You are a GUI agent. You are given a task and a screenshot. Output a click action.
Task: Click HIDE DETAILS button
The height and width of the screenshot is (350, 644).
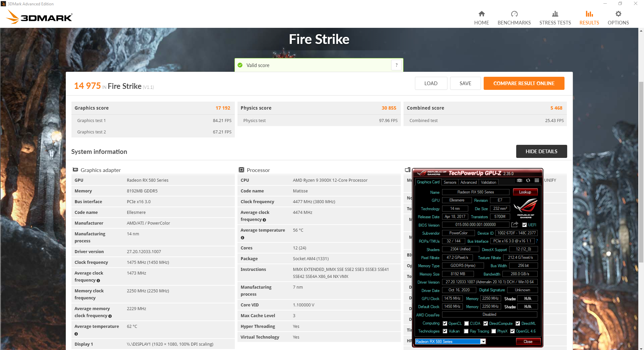point(541,152)
